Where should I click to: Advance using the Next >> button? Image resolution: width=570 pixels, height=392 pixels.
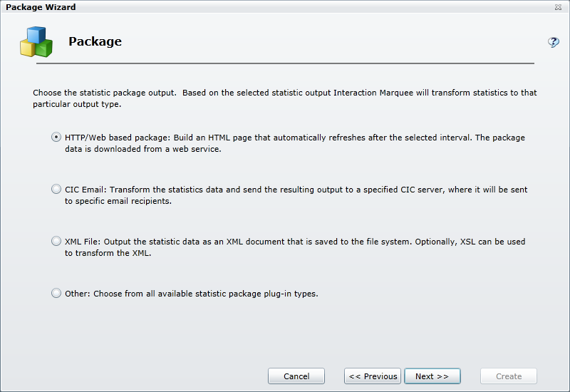click(432, 376)
